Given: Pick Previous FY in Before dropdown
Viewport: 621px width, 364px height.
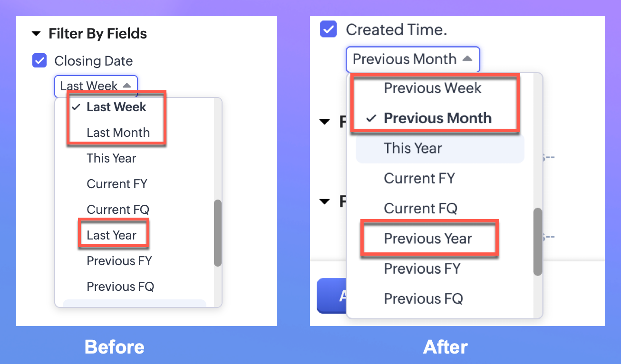Looking at the screenshot, I should tap(119, 261).
